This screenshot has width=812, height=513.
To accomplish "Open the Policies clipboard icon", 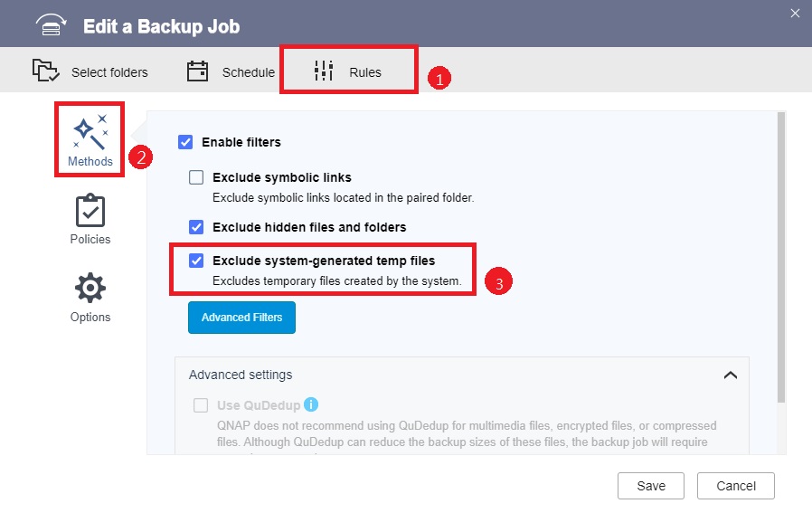I will click(x=90, y=211).
